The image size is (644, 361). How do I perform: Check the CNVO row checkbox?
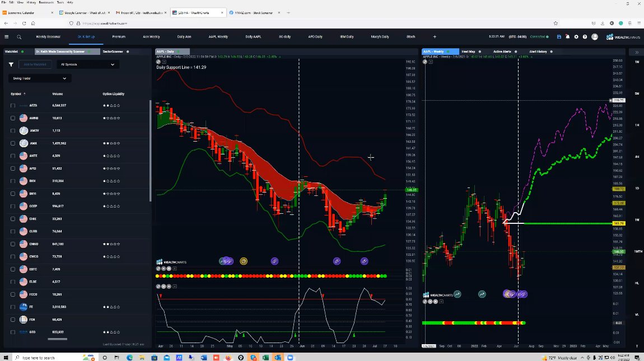click(x=13, y=244)
